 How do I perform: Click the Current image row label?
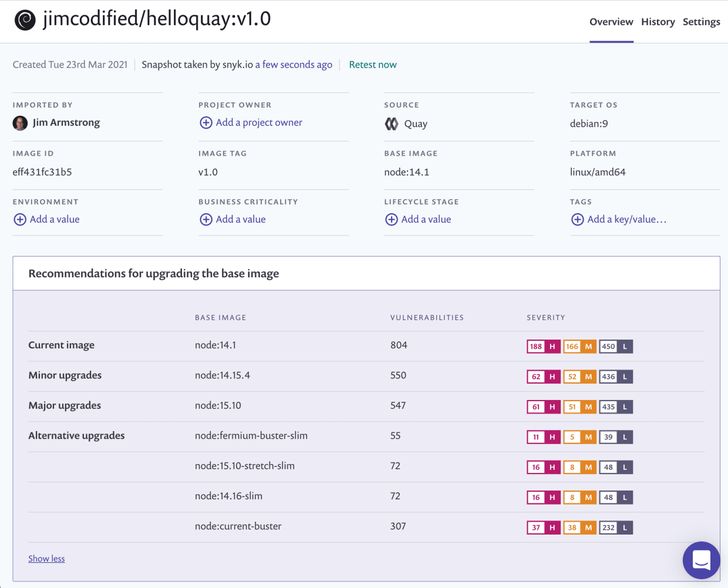pyautogui.click(x=61, y=345)
